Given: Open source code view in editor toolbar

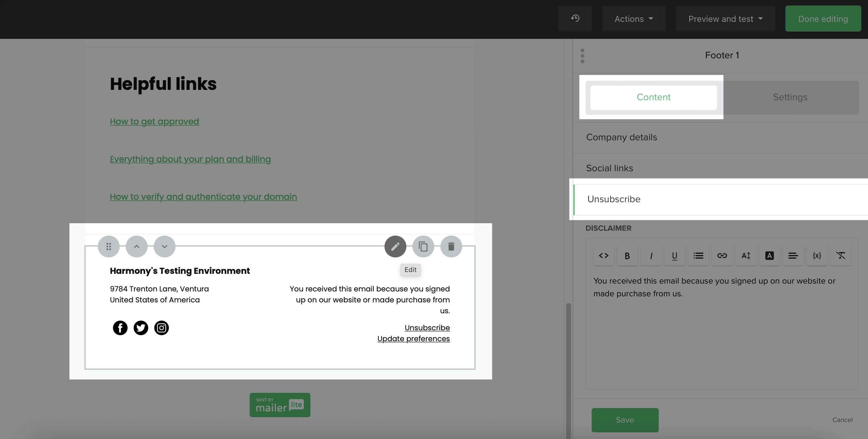Looking at the screenshot, I should click(x=603, y=256).
